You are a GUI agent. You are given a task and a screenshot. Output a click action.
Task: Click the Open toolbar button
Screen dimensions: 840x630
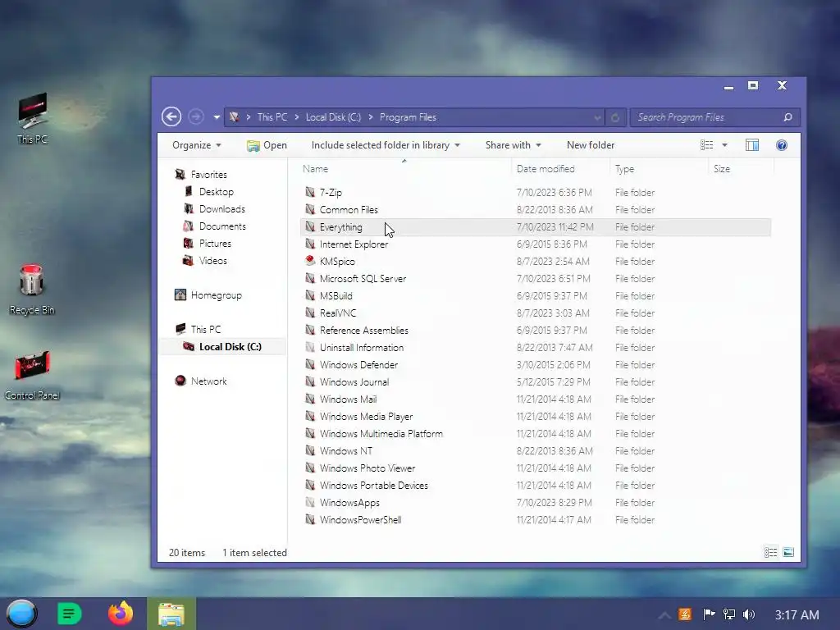click(x=267, y=145)
